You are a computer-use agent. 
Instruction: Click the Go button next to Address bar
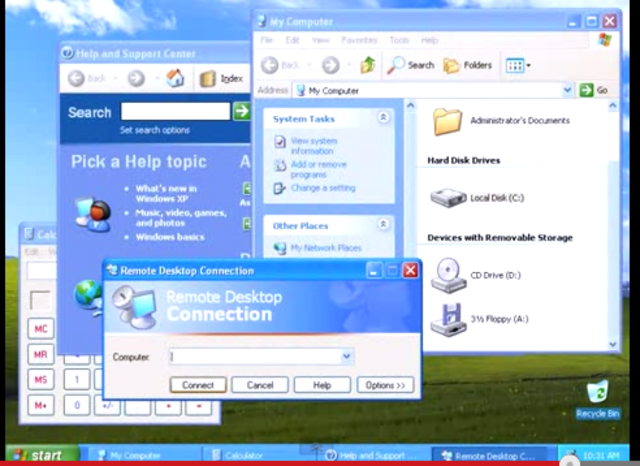tap(594, 90)
